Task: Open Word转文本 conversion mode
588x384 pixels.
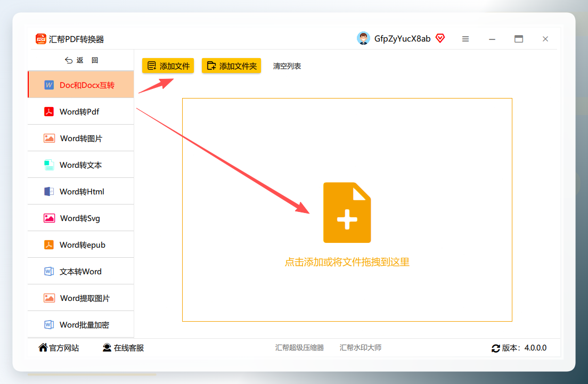Action: (x=81, y=165)
